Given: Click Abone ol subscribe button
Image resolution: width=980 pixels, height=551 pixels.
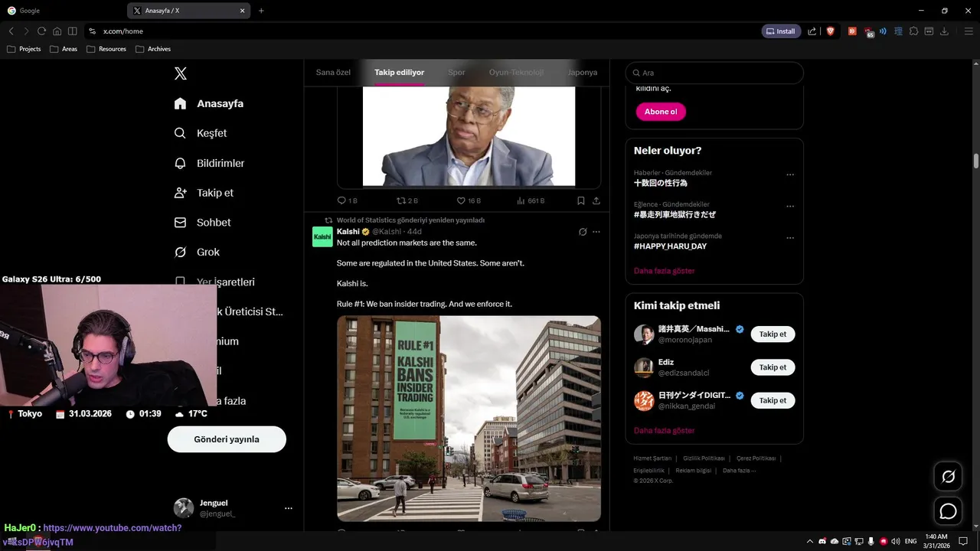Looking at the screenshot, I should pos(661,112).
